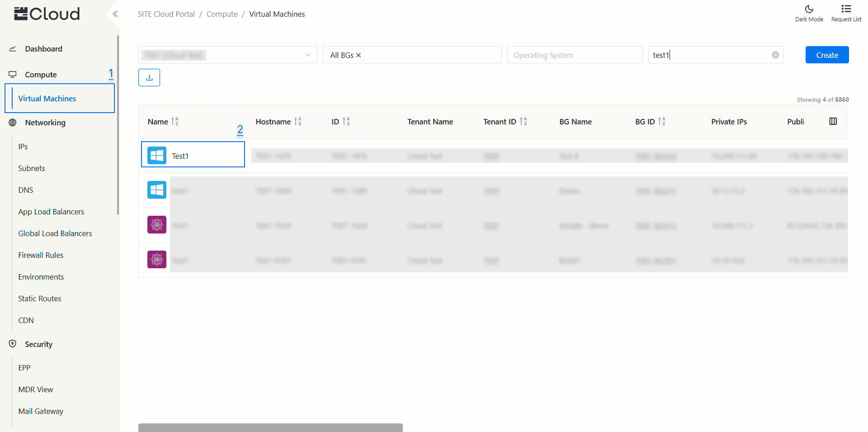Click the test1 search input field

tap(710, 55)
